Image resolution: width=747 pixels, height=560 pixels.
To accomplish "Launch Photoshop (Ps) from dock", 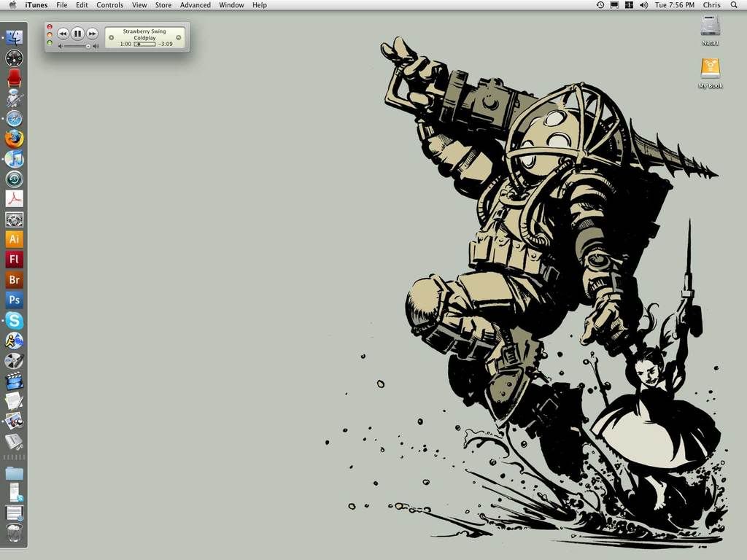I will (15, 300).
